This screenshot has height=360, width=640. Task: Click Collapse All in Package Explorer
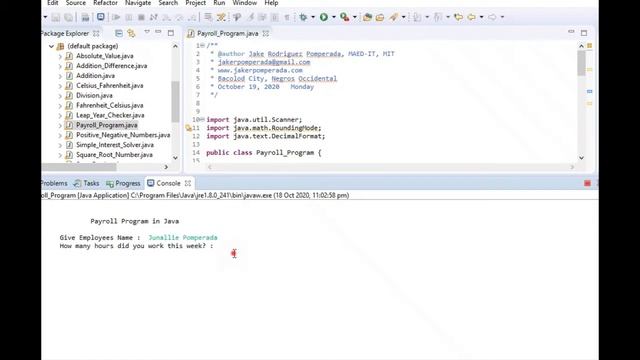pyautogui.click(x=119, y=33)
